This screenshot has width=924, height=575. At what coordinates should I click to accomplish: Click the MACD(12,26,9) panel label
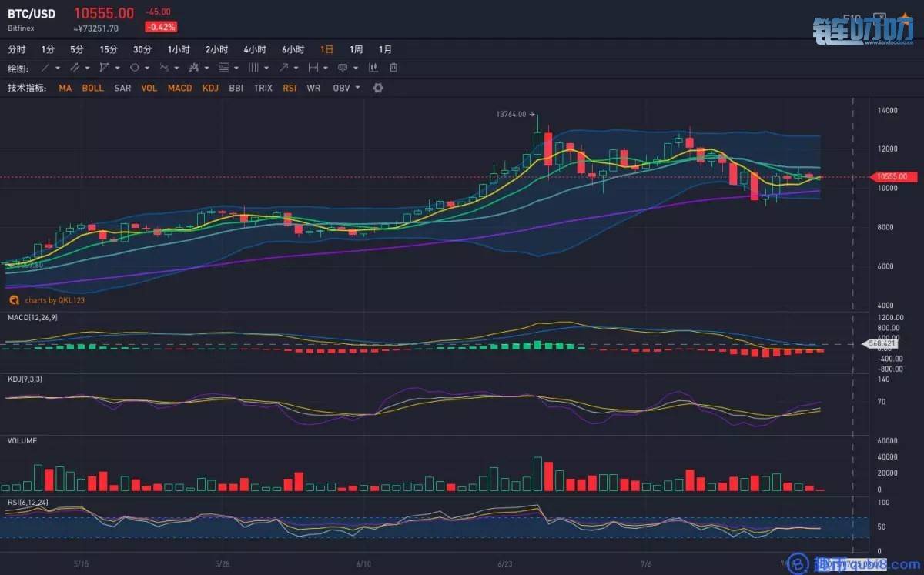[32, 317]
